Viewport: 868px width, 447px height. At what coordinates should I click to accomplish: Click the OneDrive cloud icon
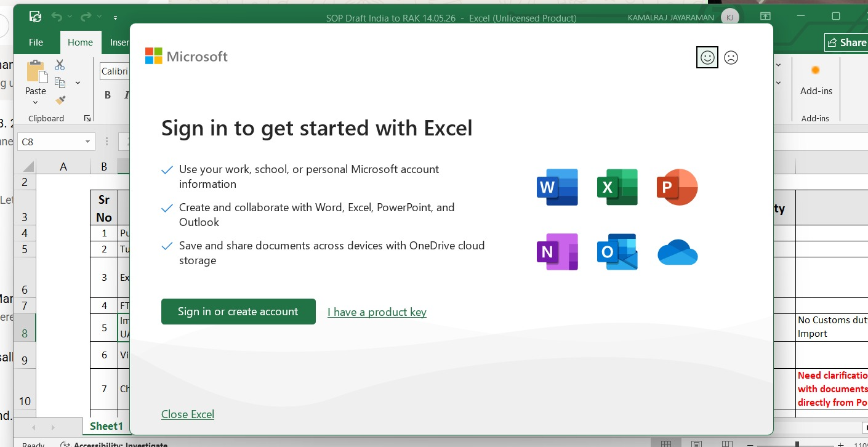pyautogui.click(x=677, y=252)
